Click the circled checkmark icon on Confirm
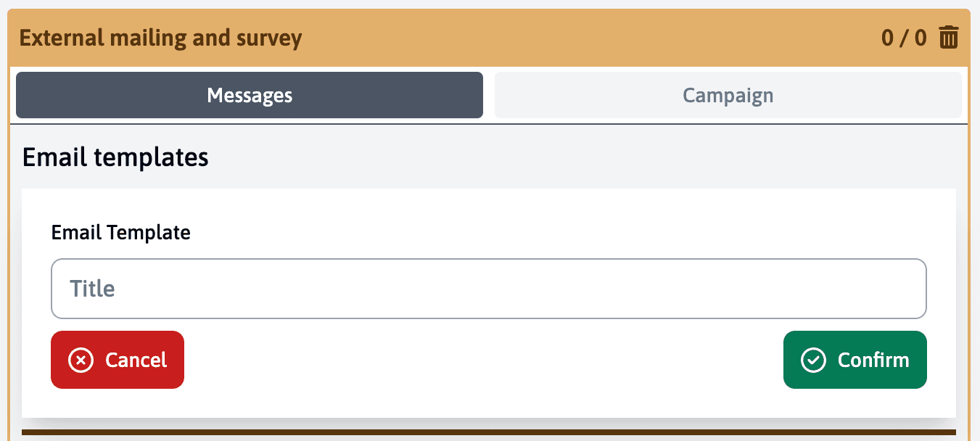 813,360
